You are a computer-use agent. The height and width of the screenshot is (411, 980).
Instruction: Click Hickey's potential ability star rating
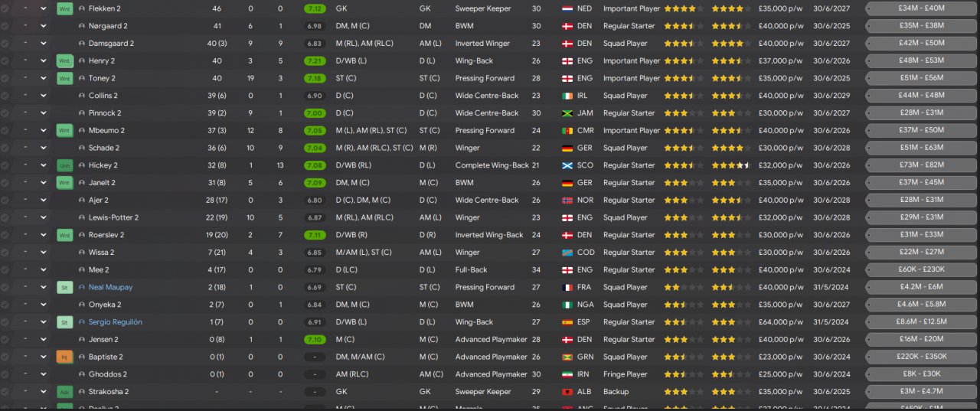pos(730,165)
